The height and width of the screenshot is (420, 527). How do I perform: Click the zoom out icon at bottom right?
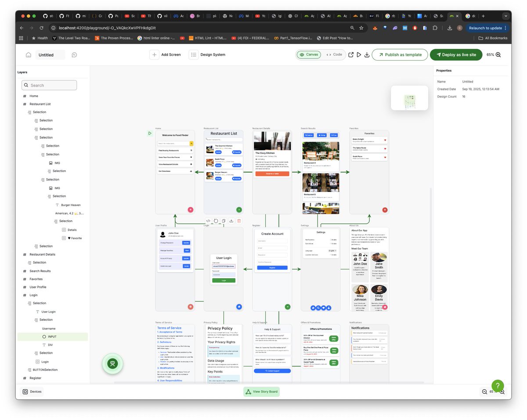click(484, 391)
